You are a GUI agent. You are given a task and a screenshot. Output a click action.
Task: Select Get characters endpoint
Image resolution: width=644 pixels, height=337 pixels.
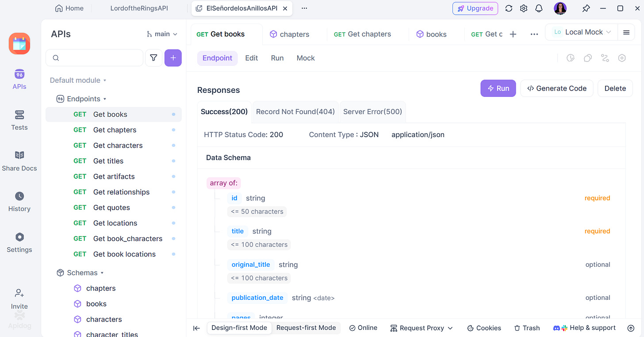114,146
